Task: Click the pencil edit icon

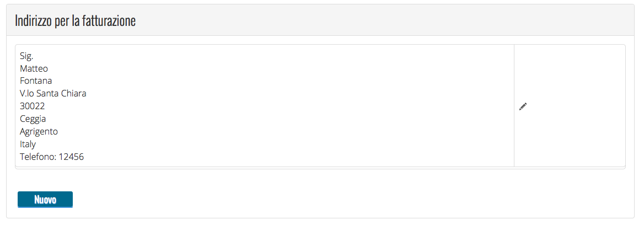Action: [x=523, y=106]
